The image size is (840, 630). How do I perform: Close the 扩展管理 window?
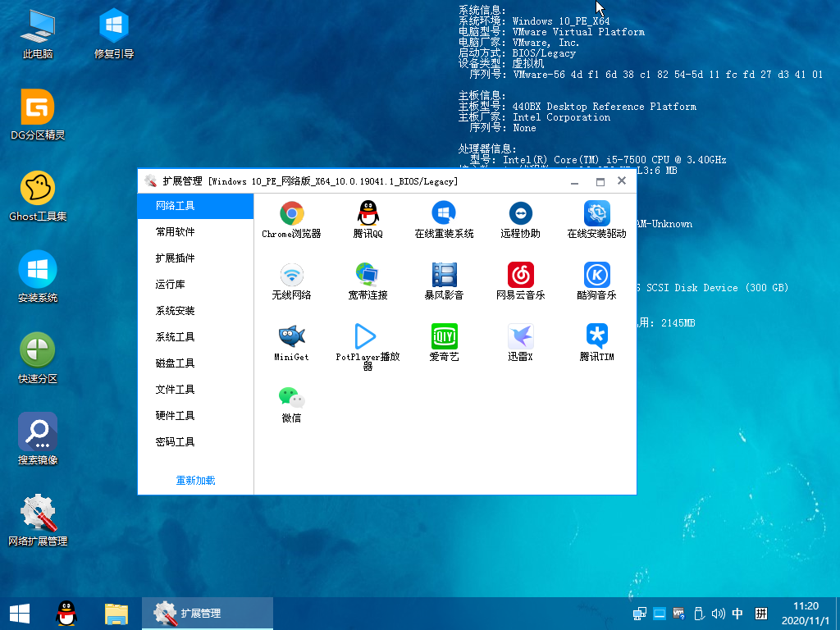pos(622,181)
